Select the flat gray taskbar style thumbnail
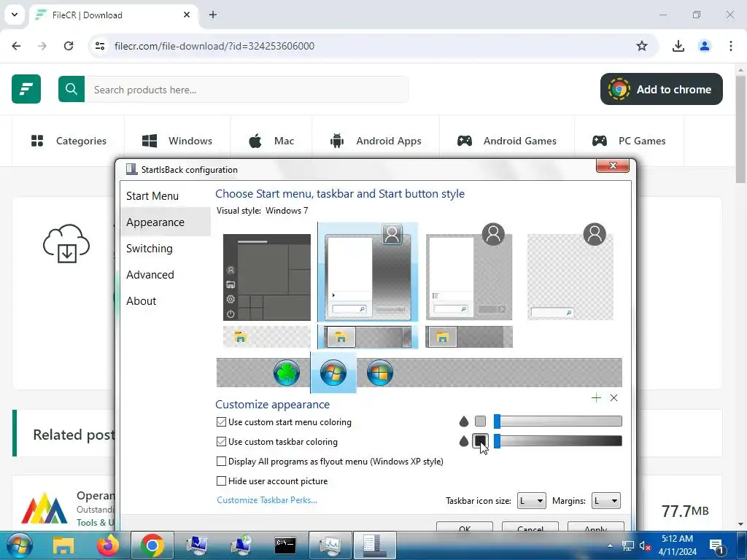This screenshot has width=747, height=560. [x=469, y=337]
